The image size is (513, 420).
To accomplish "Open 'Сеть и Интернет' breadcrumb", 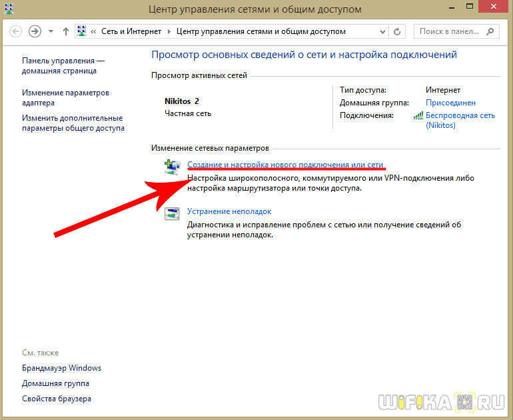I will (x=131, y=31).
